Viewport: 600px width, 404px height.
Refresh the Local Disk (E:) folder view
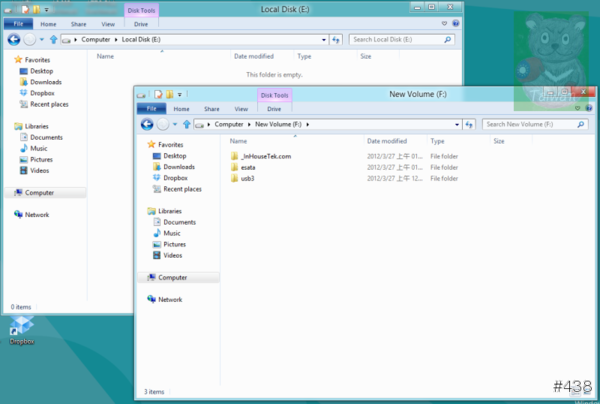tap(336, 39)
